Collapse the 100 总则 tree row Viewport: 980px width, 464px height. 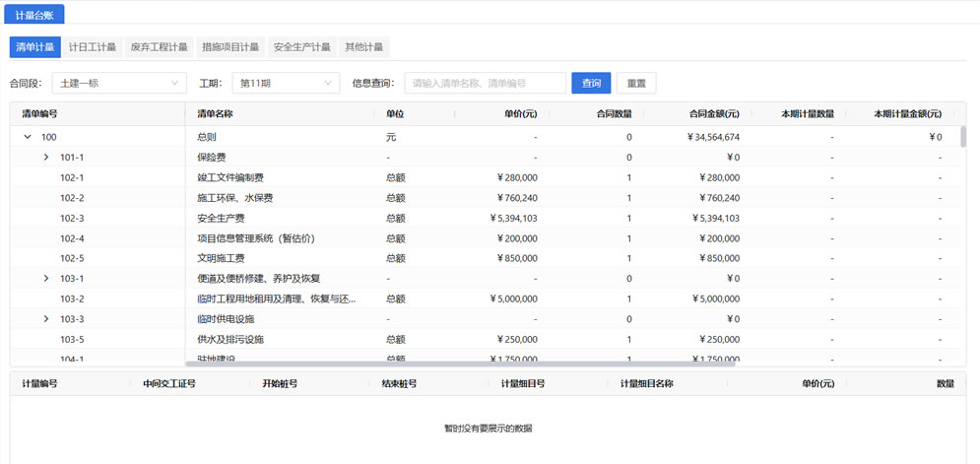(x=28, y=137)
